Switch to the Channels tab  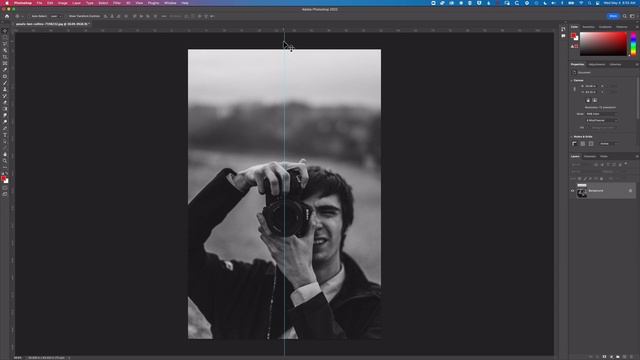pyautogui.click(x=589, y=156)
